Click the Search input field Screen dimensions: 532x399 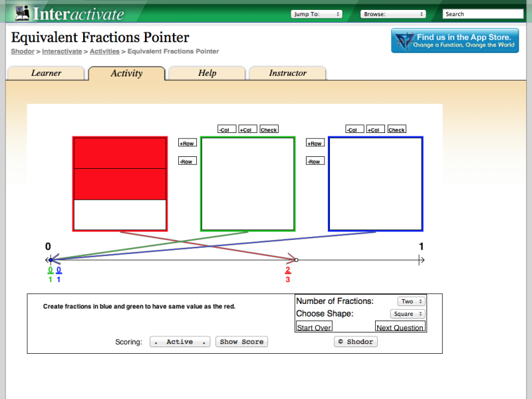(x=484, y=13)
